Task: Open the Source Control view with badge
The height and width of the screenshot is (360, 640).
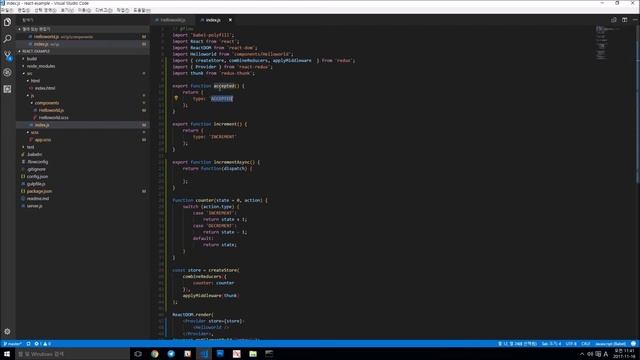Action: pyautogui.click(x=7, y=56)
